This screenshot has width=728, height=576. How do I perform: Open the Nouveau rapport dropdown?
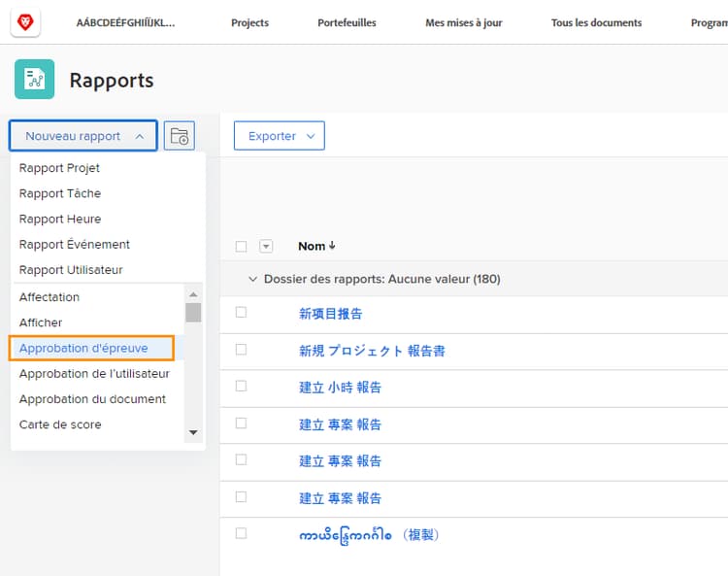[x=83, y=136]
